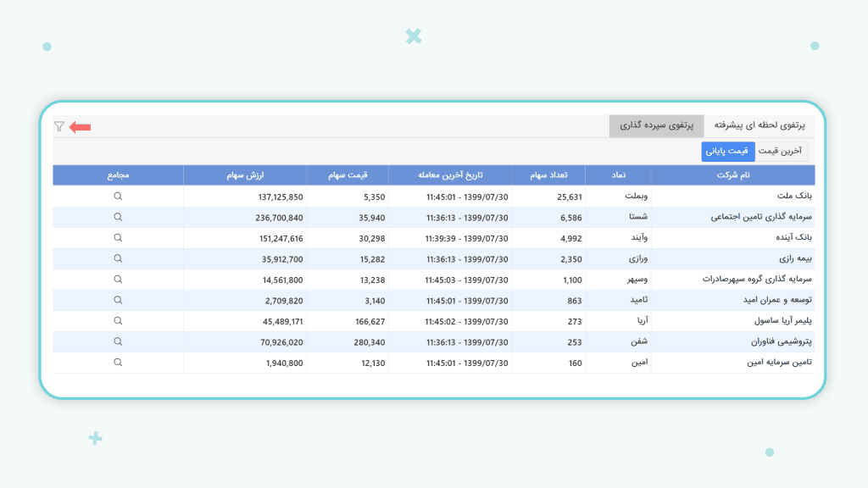Sort by تاریخ آخرین معامله column header
The height and width of the screenshot is (488, 868).
coord(450,175)
